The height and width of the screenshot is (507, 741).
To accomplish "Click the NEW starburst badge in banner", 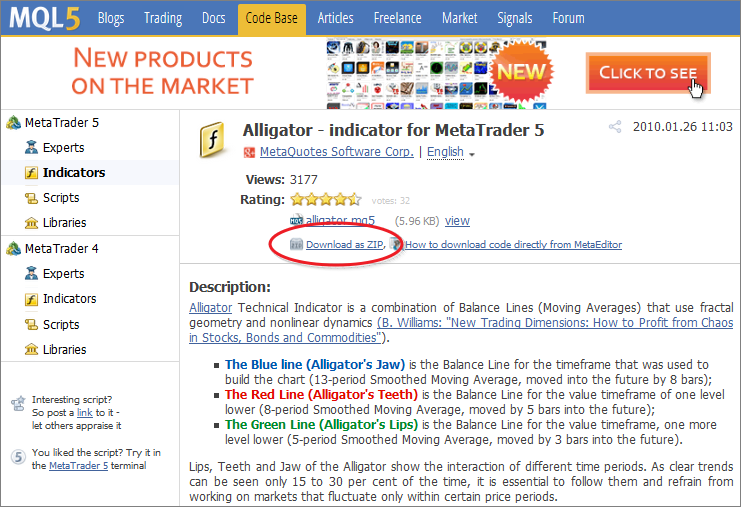I will (522, 71).
